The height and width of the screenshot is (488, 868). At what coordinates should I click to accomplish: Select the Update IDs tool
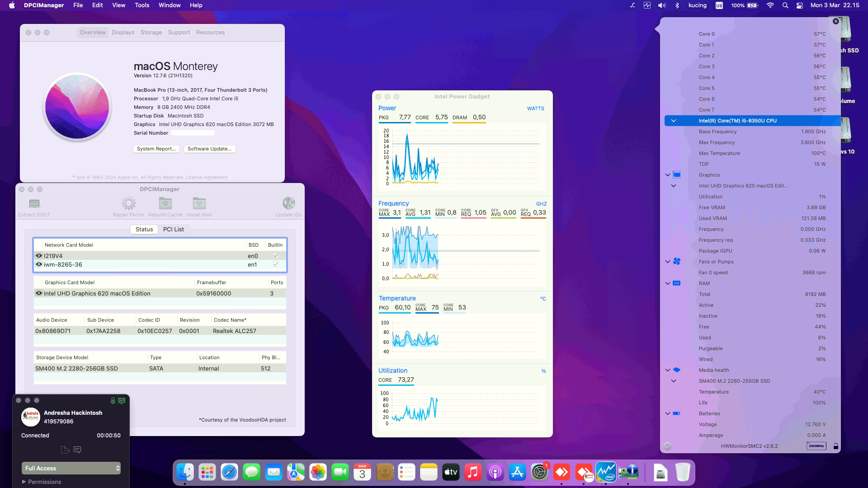[288, 203]
